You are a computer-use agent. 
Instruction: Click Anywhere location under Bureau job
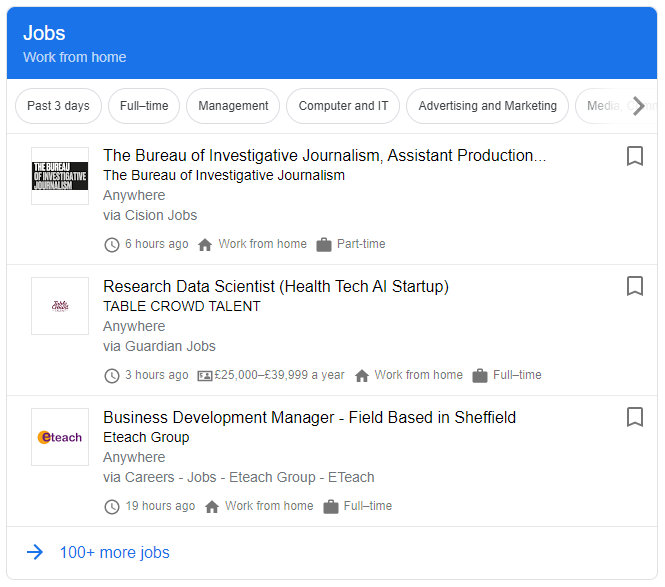(134, 196)
